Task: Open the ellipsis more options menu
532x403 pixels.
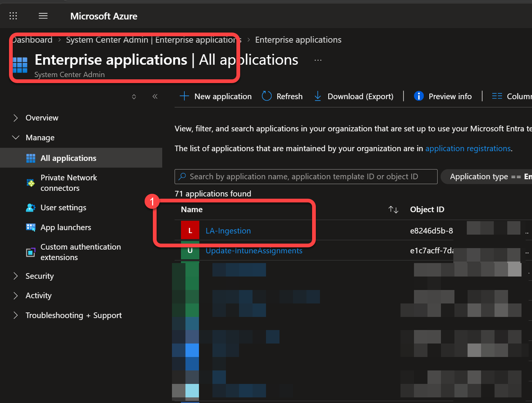Action: point(318,60)
